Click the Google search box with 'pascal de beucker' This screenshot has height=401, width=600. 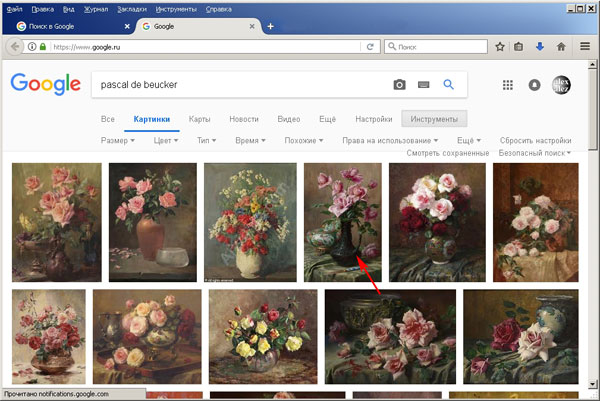[241, 85]
